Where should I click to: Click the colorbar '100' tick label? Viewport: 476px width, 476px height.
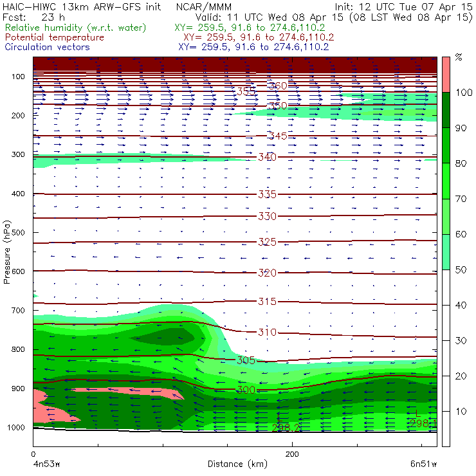(464, 92)
